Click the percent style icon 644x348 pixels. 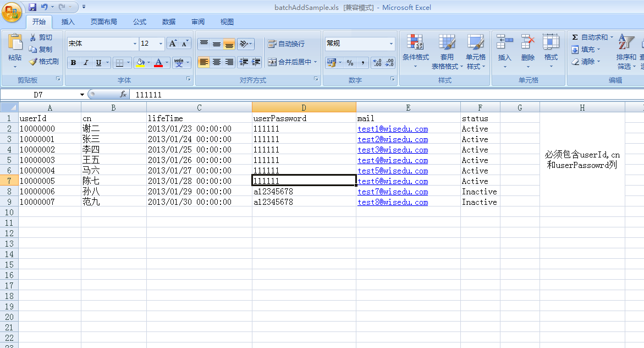[350, 63]
